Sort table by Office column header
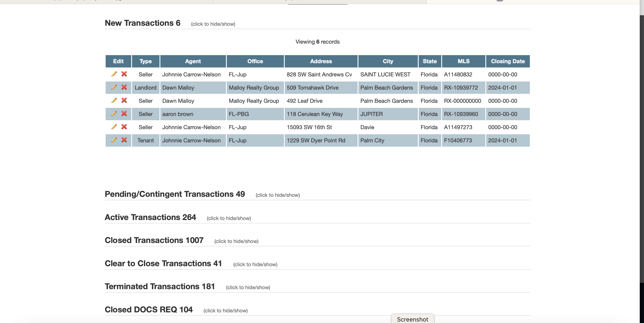This screenshot has height=323, width=644. pyautogui.click(x=255, y=61)
